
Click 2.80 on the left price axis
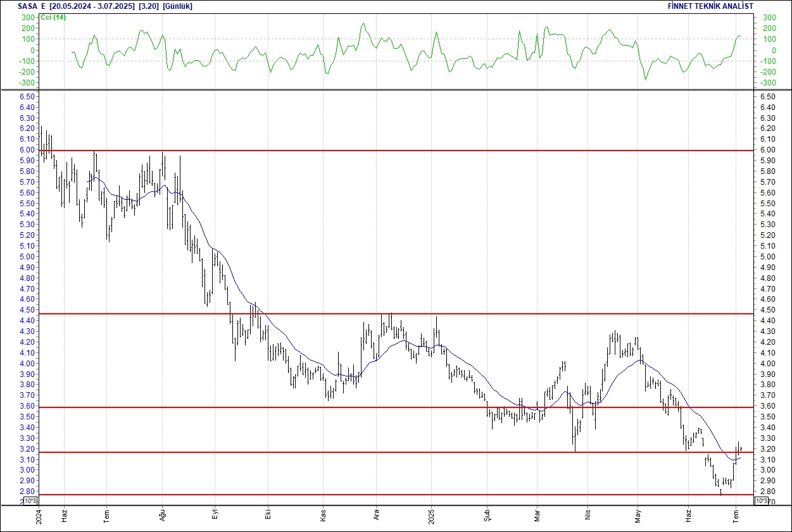tap(27, 492)
